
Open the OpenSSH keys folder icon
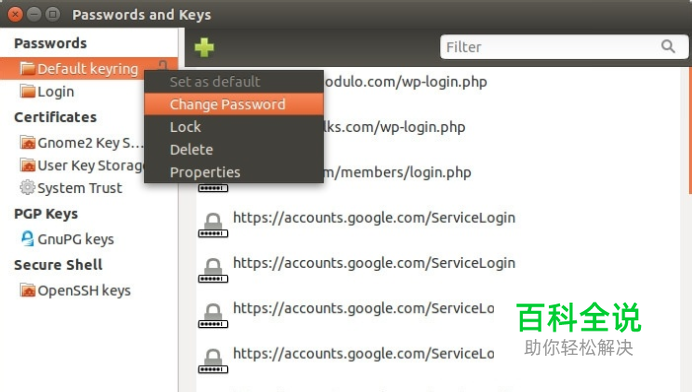point(27,290)
